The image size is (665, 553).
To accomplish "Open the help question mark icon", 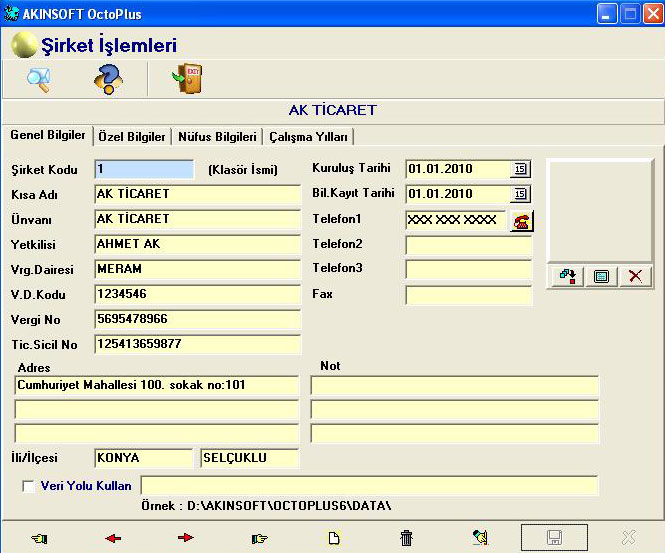I will pos(108,79).
